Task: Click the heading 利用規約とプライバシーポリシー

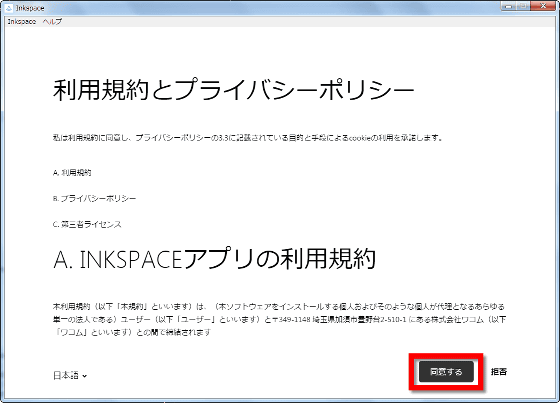Action: point(234,90)
